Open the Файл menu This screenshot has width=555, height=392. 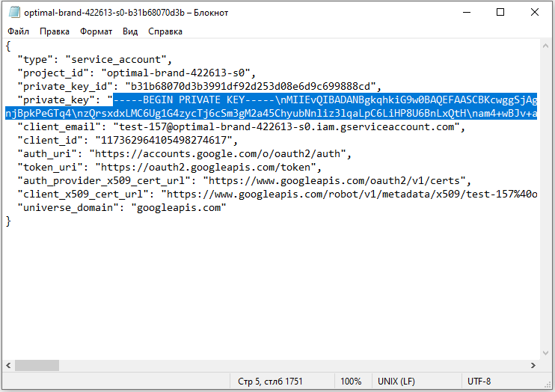pyautogui.click(x=19, y=31)
